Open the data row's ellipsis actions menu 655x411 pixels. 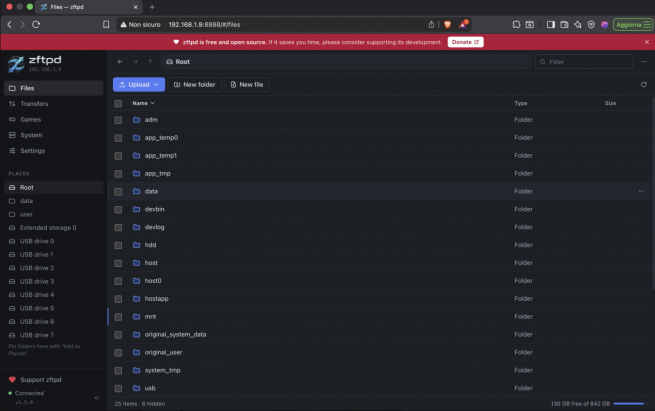coord(641,191)
